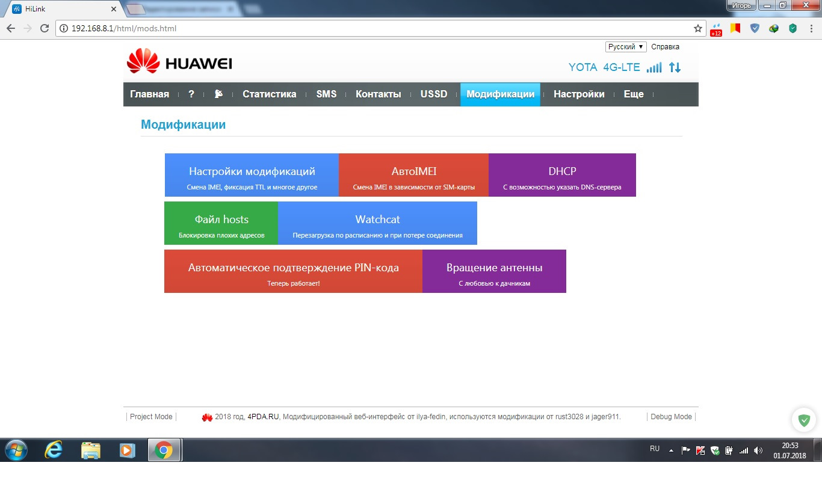822x504 pixels.
Task: Click shield with checkmark tray icon
Action: 714,450
